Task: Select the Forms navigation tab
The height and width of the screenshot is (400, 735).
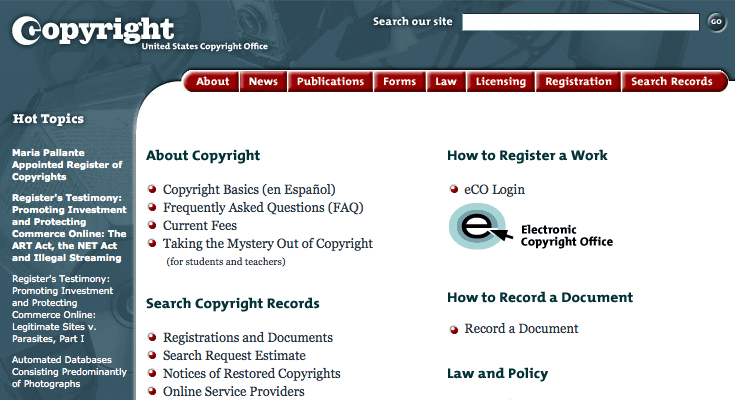Action: pos(399,82)
